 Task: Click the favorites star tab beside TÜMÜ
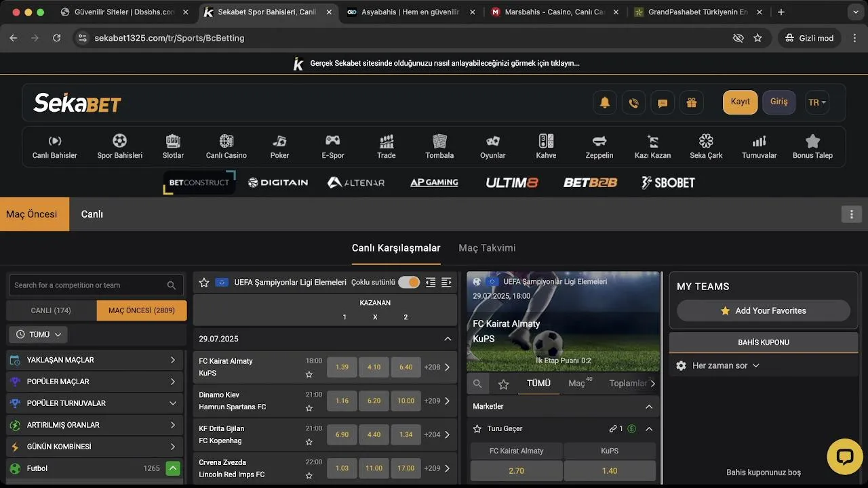(503, 384)
